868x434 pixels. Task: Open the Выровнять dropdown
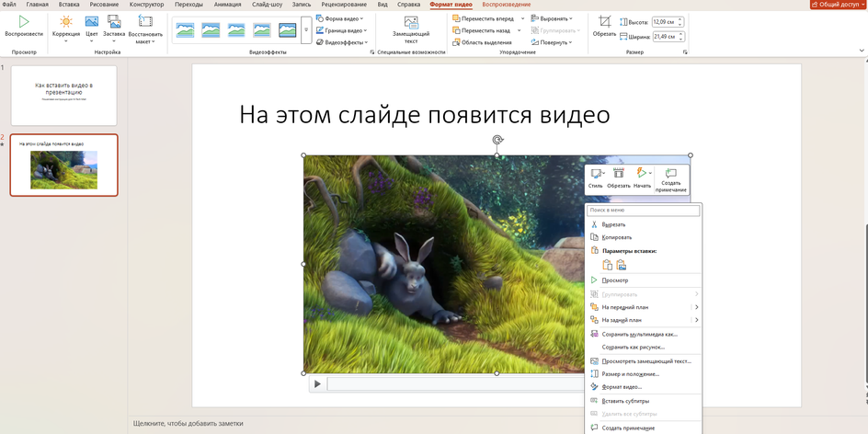(552, 18)
